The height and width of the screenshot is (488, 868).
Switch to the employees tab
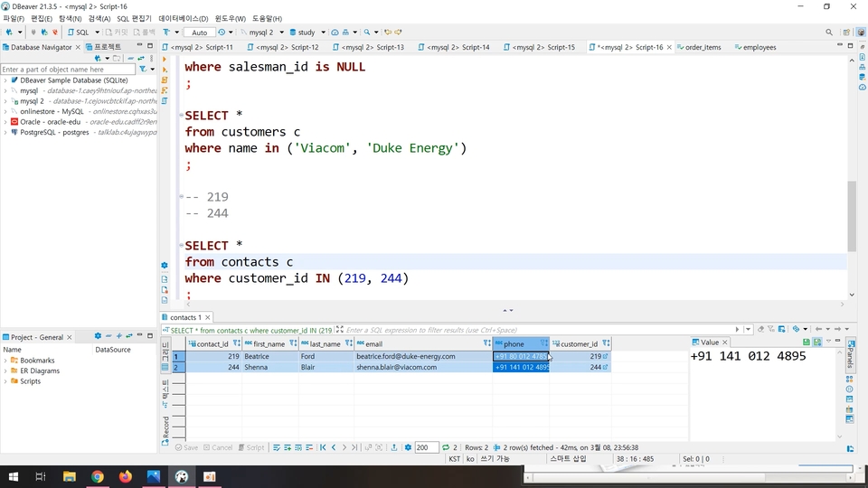[x=755, y=47]
